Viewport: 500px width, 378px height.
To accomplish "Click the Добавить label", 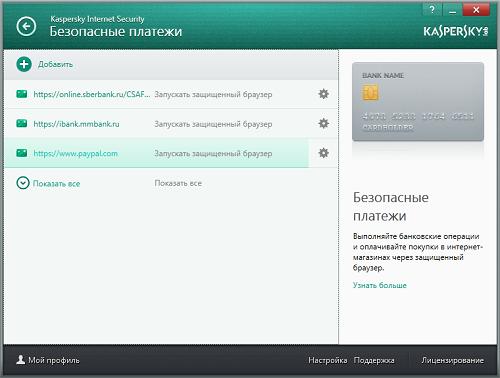I will click(55, 64).
